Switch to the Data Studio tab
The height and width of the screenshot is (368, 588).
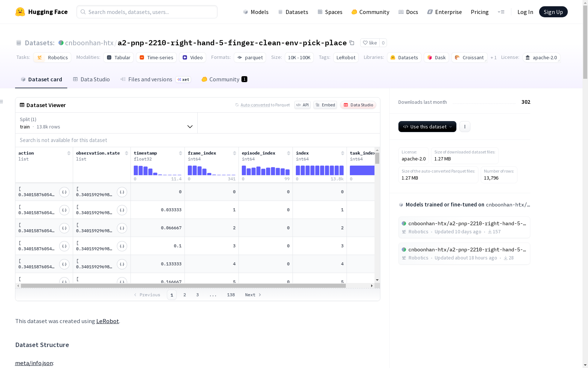92,79
